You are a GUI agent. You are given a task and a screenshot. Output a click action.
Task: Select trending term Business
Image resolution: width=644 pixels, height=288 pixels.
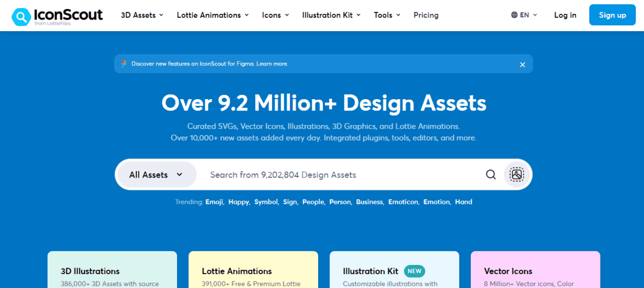click(370, 202)
